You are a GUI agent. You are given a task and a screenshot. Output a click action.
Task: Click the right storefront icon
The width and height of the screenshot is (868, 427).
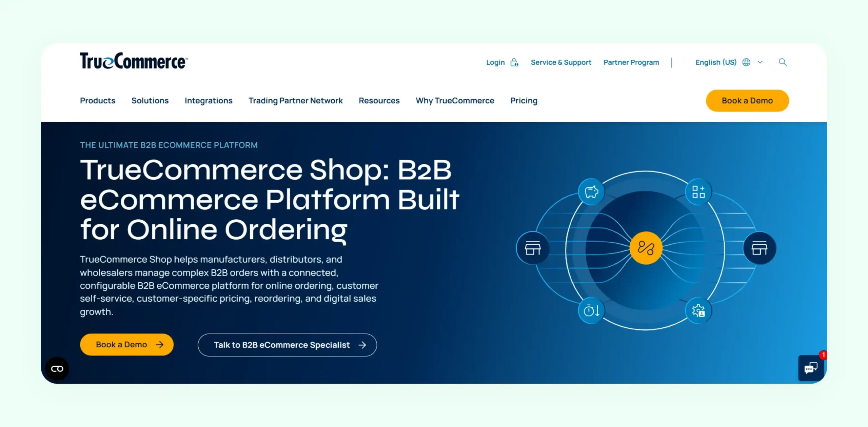coord(759,248)
